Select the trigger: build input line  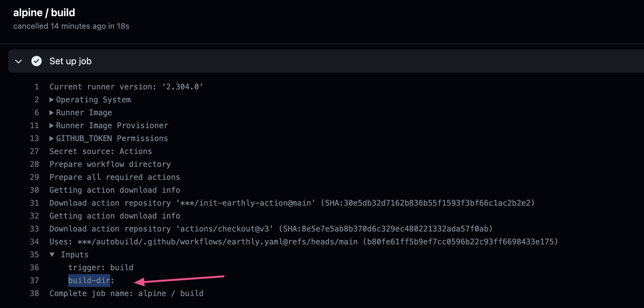(101, 267)
